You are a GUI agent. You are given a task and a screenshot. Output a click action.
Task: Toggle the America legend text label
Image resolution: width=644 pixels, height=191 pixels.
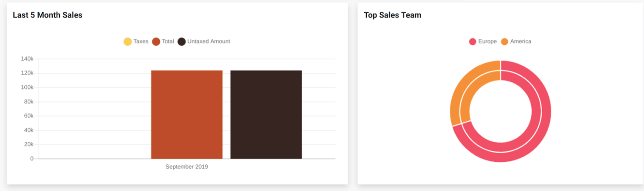click(521, 41)
